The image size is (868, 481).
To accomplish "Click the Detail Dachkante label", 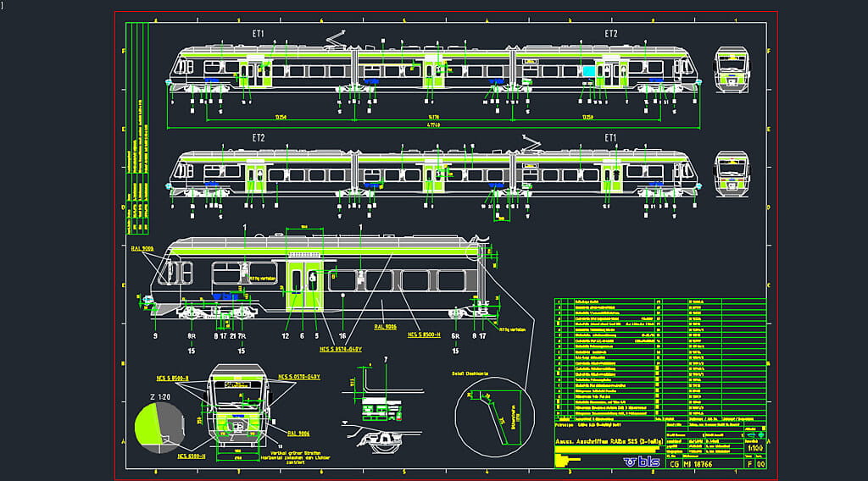I will (x=470, y=372).
